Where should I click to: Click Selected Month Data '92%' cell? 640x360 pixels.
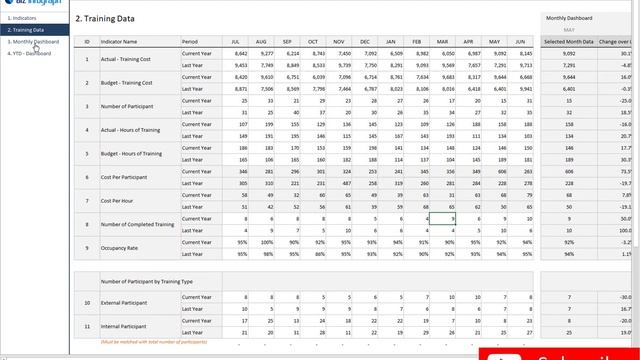click(x=569, y=242)
